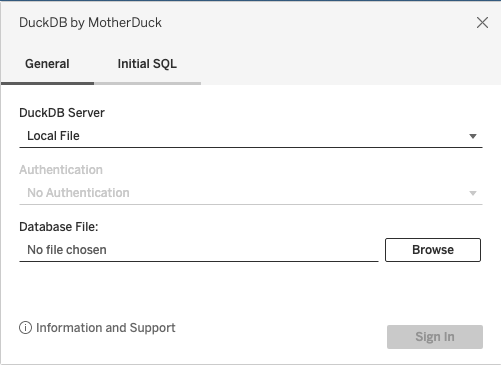Click the DuckDB by MotherDuck title text
Image resolution: width=501 pixels, height=365 pixels.
click(90, 23)
